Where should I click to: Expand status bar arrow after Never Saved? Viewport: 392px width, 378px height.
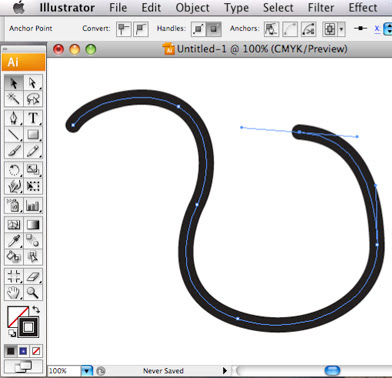(x=225, y=370)
